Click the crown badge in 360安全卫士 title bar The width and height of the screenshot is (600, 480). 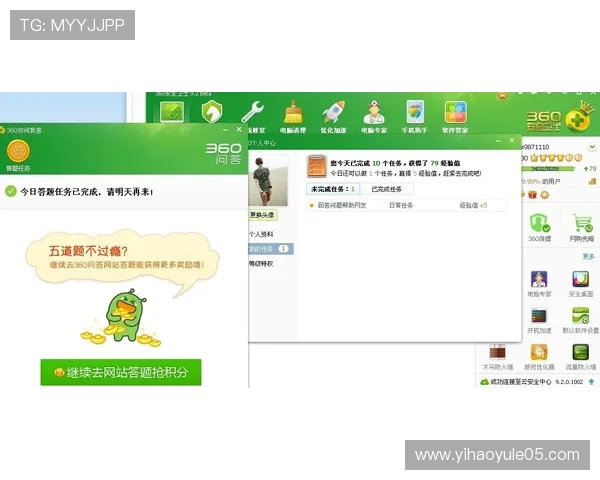click(x=502, y=95)
